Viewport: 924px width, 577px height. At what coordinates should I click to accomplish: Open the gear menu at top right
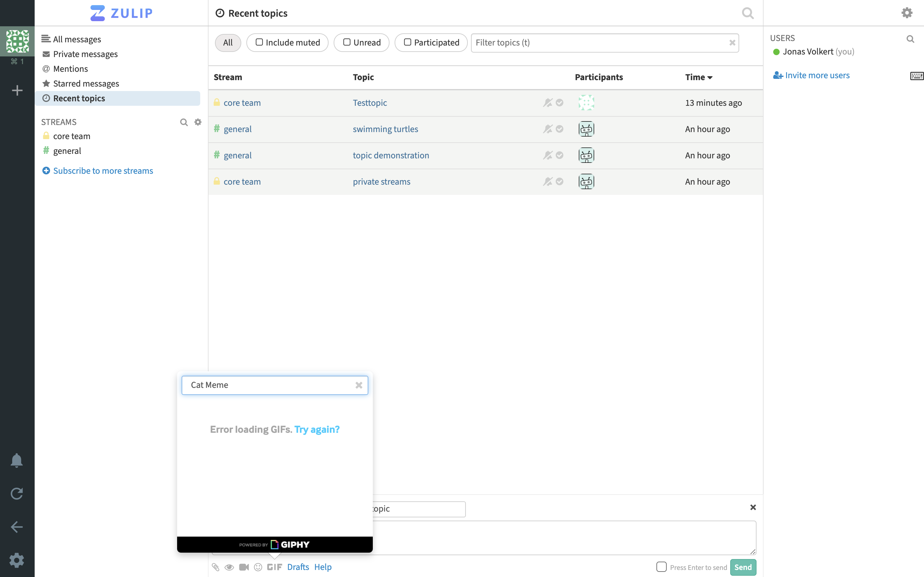click(x=907, y=13)
